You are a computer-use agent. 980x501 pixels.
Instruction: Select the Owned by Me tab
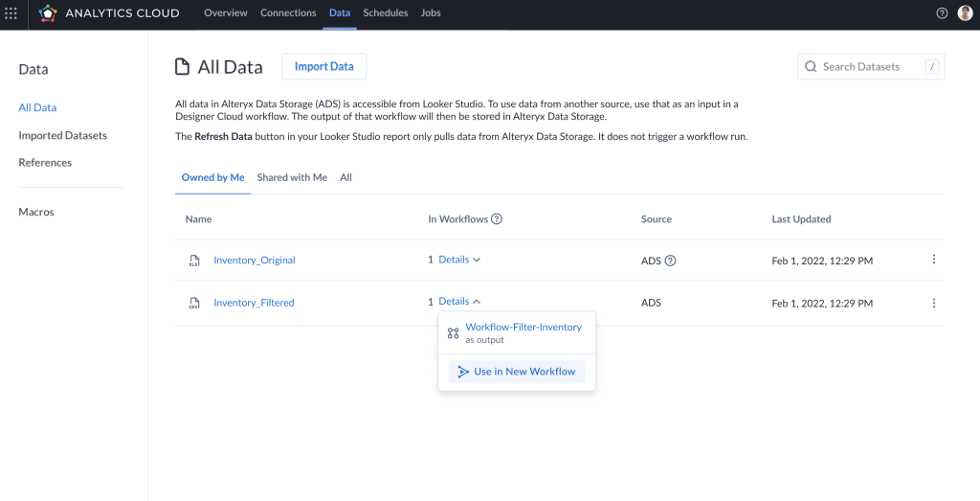click(213, 177)
